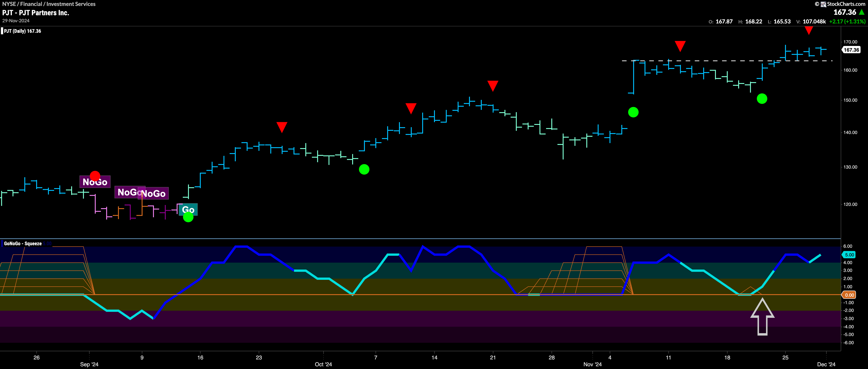
Task: Click the red triangle above the late-September bars
Action: (x=282, y=127)
